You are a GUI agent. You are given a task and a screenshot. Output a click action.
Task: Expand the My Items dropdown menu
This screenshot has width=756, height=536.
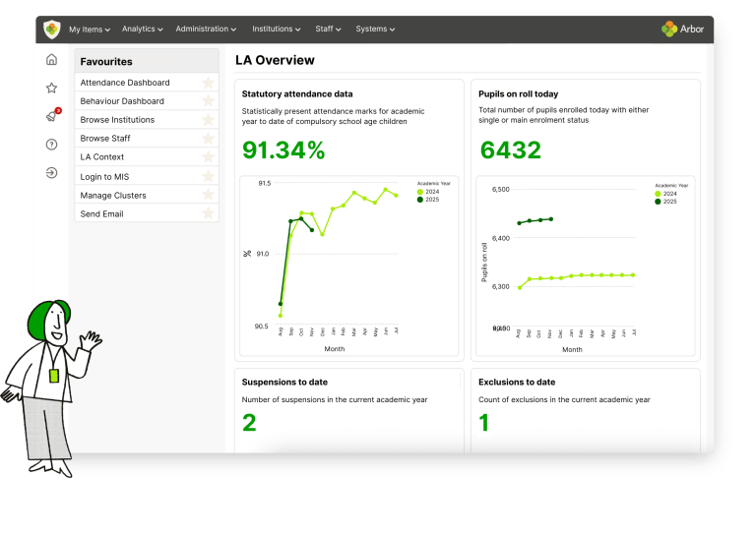click(90, 30)
